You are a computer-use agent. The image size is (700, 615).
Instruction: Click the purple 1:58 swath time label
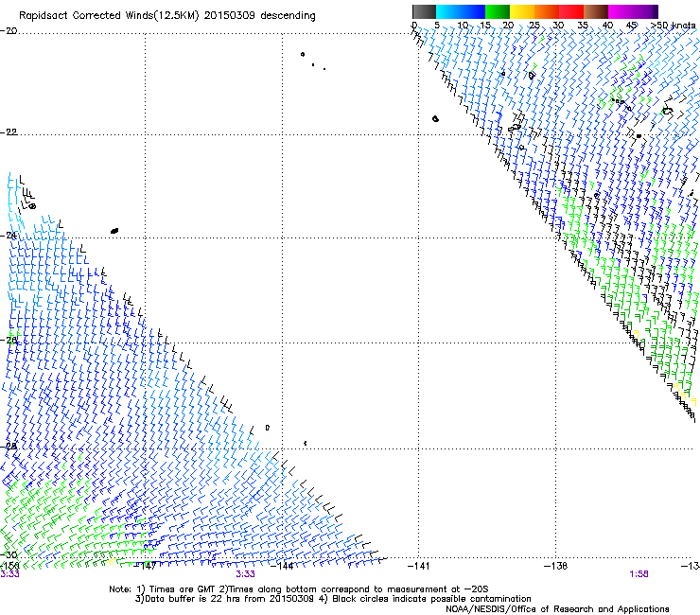tap(639, 574)
